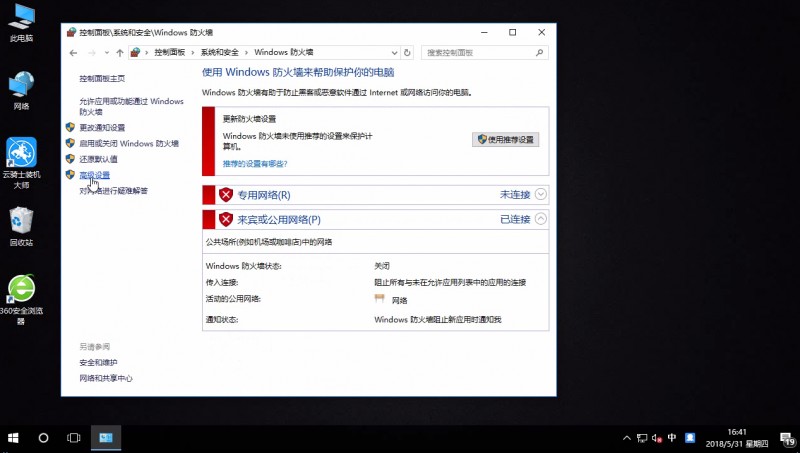Click the Windows 防火墙状态: label
The height and width of the screenshot is (453, 800).
[243, 266]
